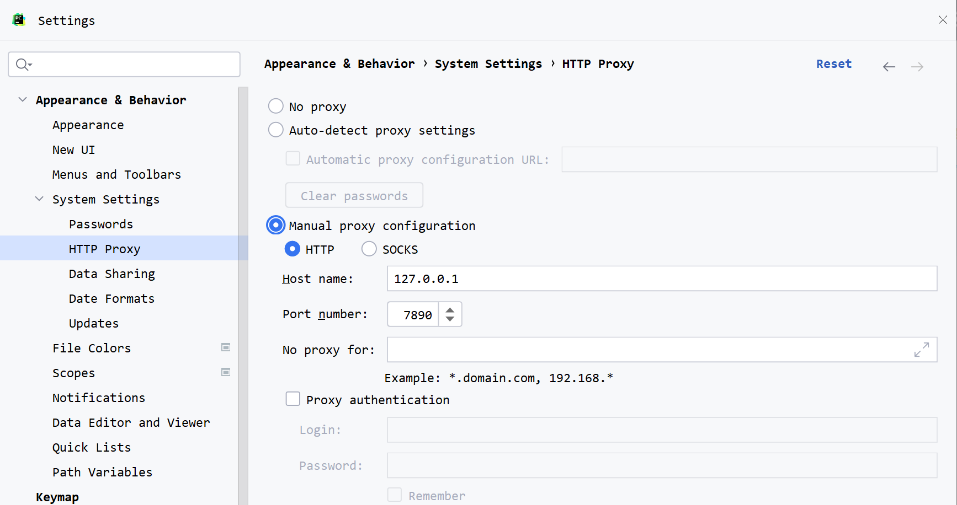Open the Scopes settings page
The image size is (957, 505).
coord(73,372)
